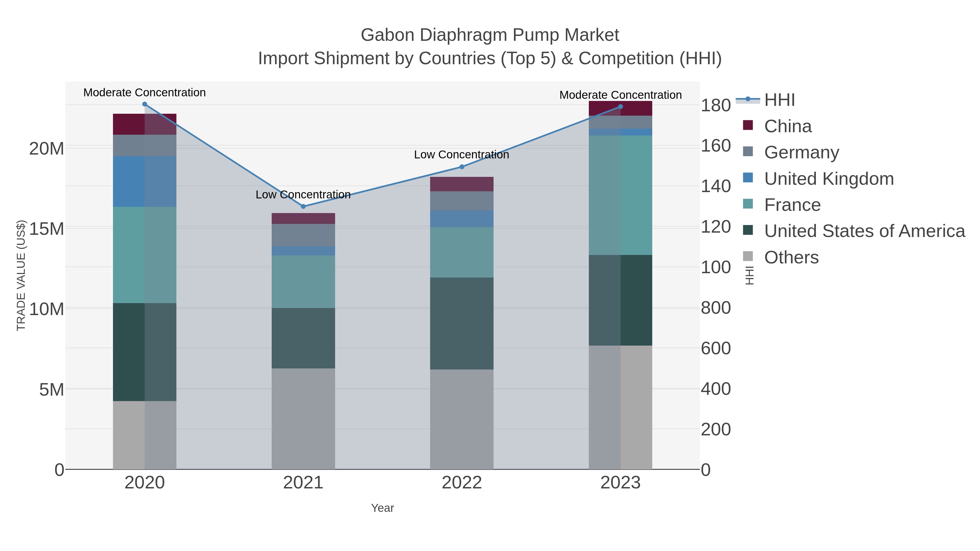Click the HHI line marker for 2022
Viewport: 980px width, 551px height.
[x=462, y=167]
